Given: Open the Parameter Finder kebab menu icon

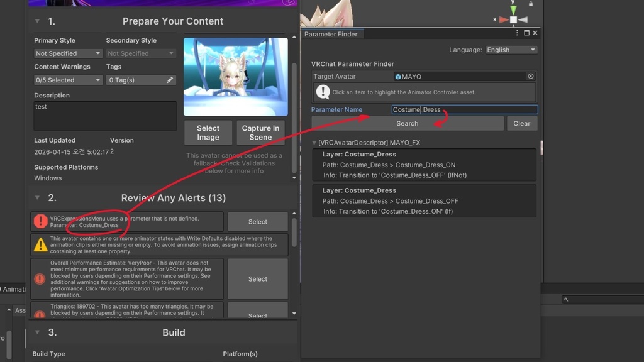Looking at the screenshot, I should pos(517,33).
